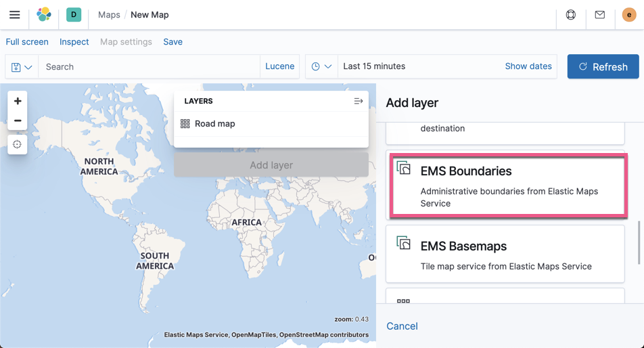Click the disabled Add layer button
Viewport: 644px width, 348px height.
[271, 165]
